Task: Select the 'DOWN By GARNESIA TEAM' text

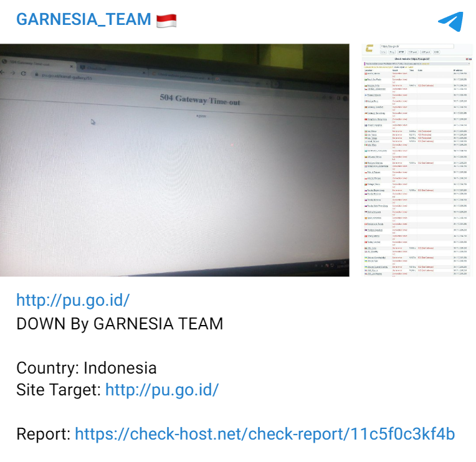Action: point(120,323)
